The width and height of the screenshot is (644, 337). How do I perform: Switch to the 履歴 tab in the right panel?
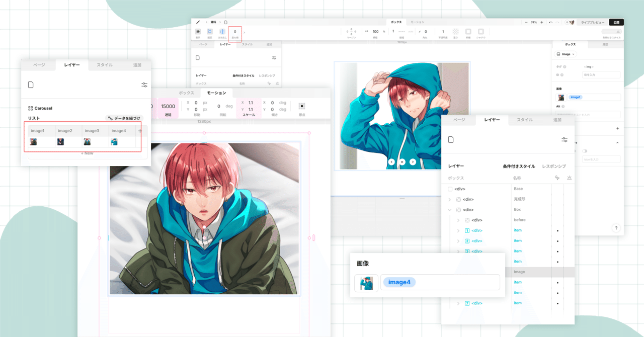605,44
